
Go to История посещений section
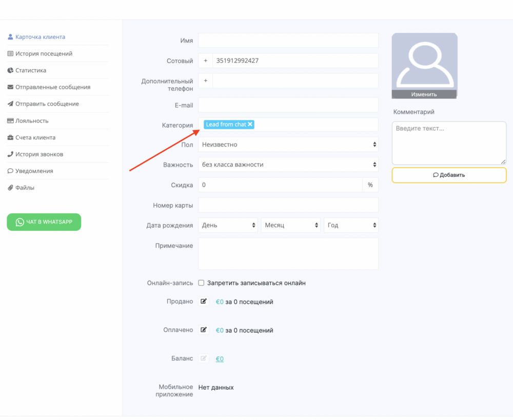(x=44, y=53)
